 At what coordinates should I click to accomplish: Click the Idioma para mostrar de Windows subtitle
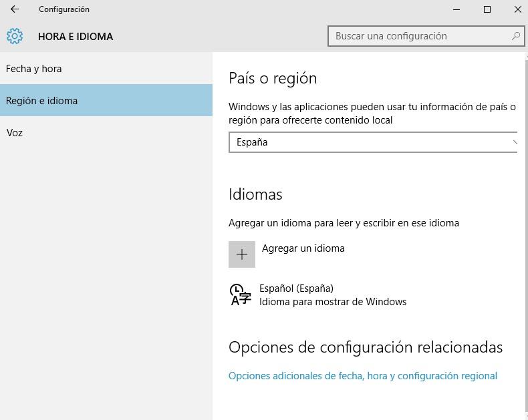(333, 302)
